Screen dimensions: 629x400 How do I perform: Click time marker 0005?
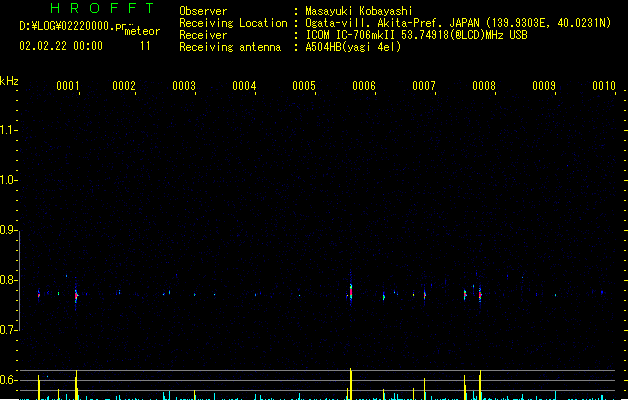coord(304,86)
